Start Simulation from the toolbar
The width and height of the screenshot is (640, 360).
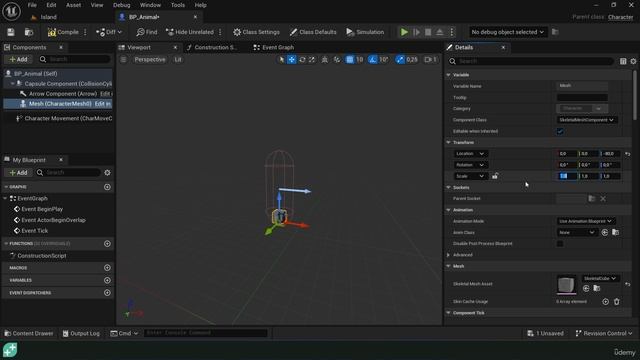(x=365, y=32)
